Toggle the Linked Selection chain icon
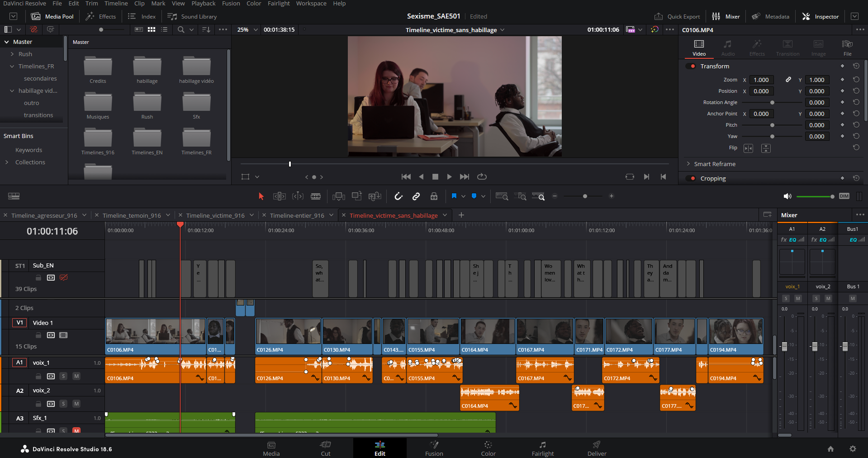 (x=416, y=196)
